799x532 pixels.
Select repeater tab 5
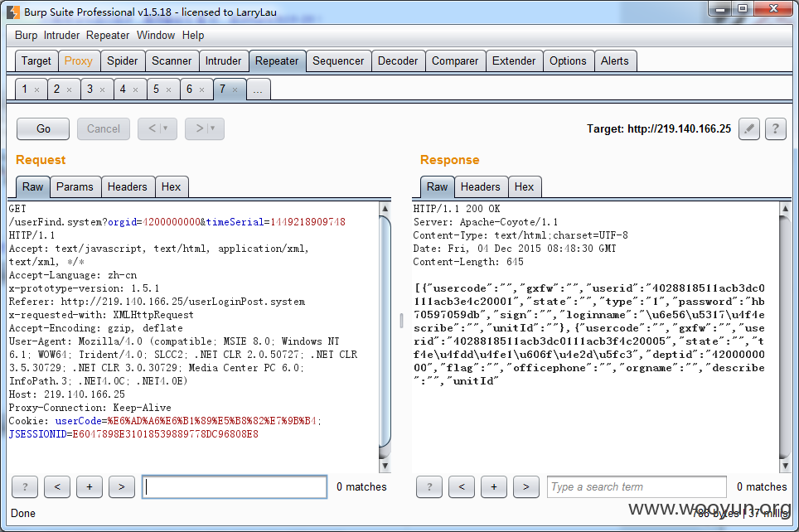click(x=156, y=89)
